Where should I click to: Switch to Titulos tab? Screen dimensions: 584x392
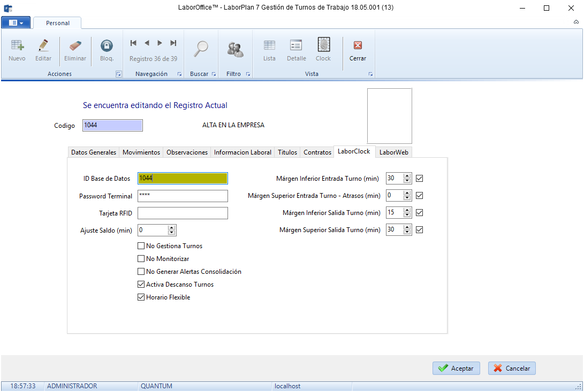tap(287, 152)
